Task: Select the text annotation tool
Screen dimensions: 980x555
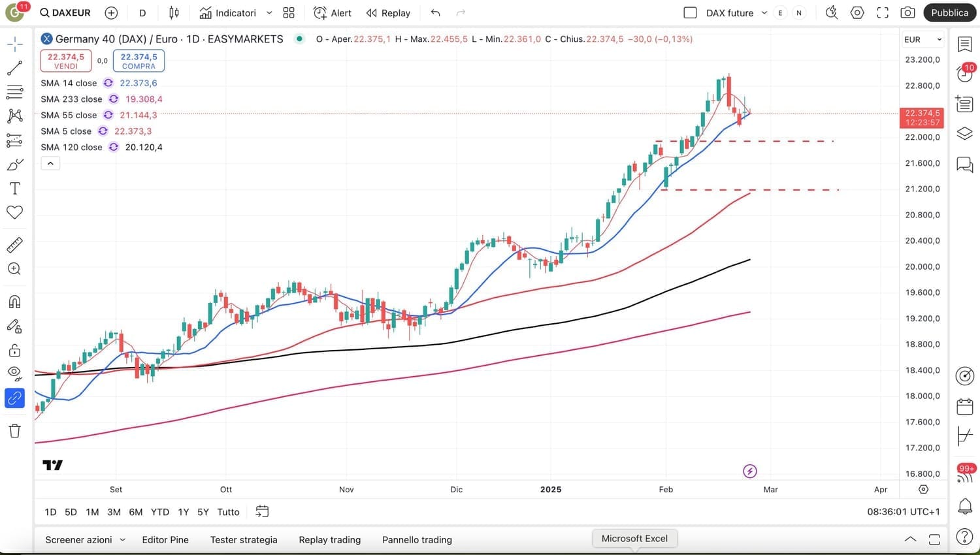Action: (14, 189)
